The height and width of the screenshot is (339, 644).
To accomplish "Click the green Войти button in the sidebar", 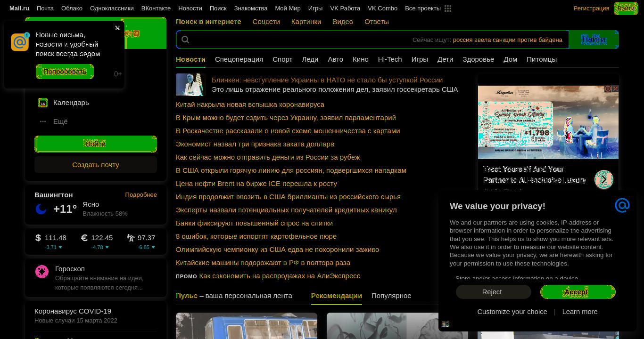I will point(96,144).
